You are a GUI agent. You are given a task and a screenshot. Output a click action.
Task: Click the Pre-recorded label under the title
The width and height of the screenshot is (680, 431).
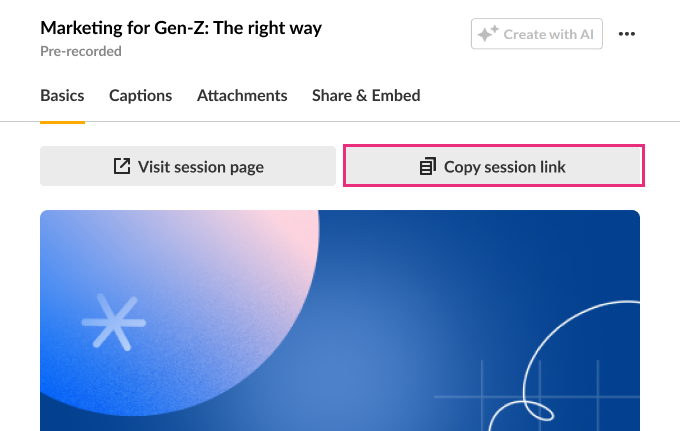click(x=81, y=51)
